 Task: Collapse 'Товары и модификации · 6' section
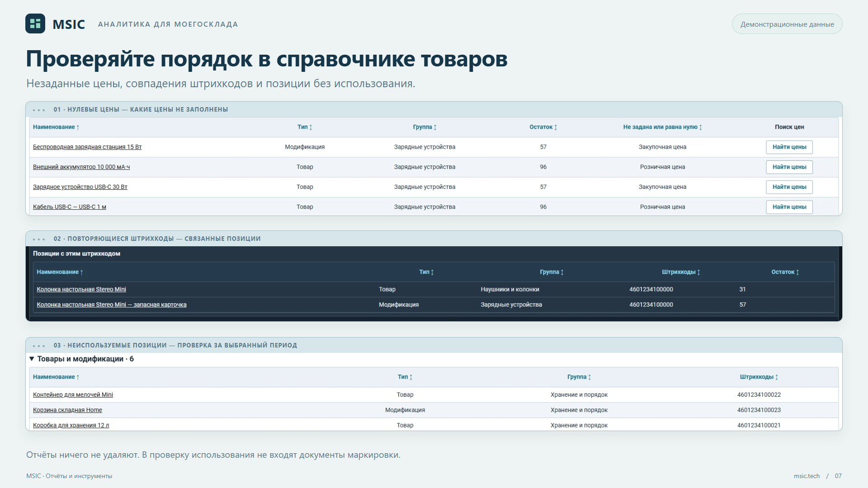(81, 359)
